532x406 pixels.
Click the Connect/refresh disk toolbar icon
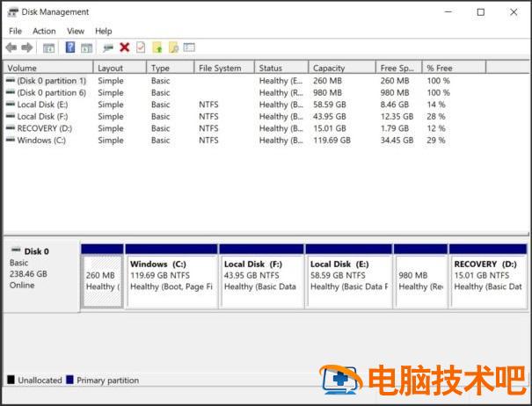(108, 47)
